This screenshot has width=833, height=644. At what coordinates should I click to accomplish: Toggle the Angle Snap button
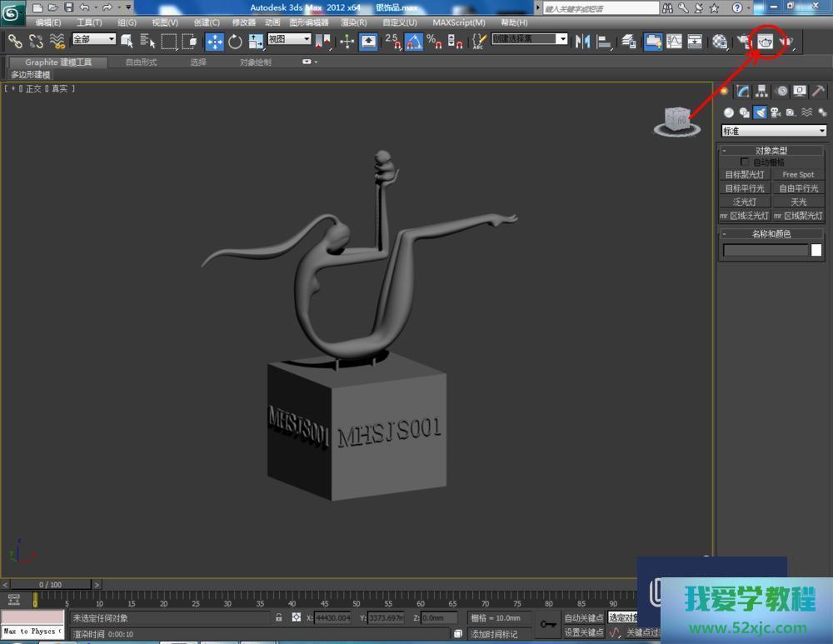pyautogui.click(x=413, y=41)
